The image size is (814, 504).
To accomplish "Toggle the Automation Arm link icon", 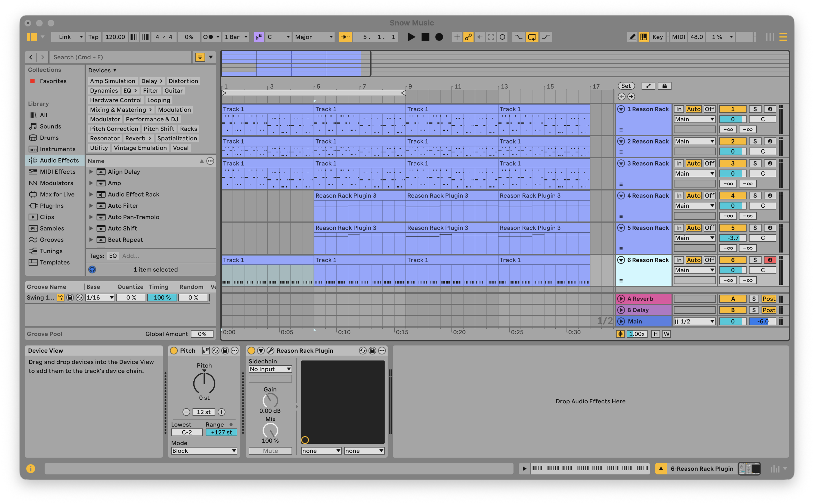I will tap(468, 37).
